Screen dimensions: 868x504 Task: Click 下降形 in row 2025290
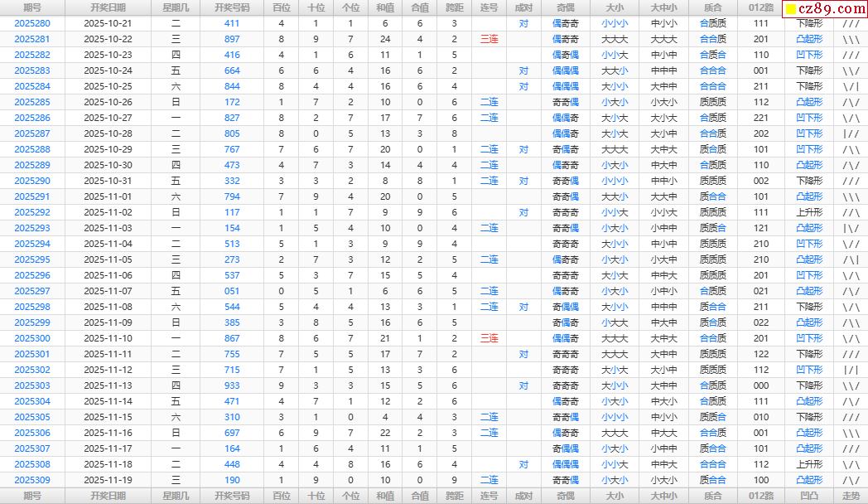809,181
